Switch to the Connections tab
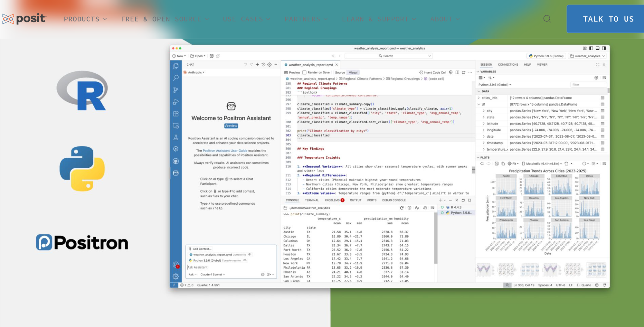Viewport: 644px width, 327px height. [508, 65]
